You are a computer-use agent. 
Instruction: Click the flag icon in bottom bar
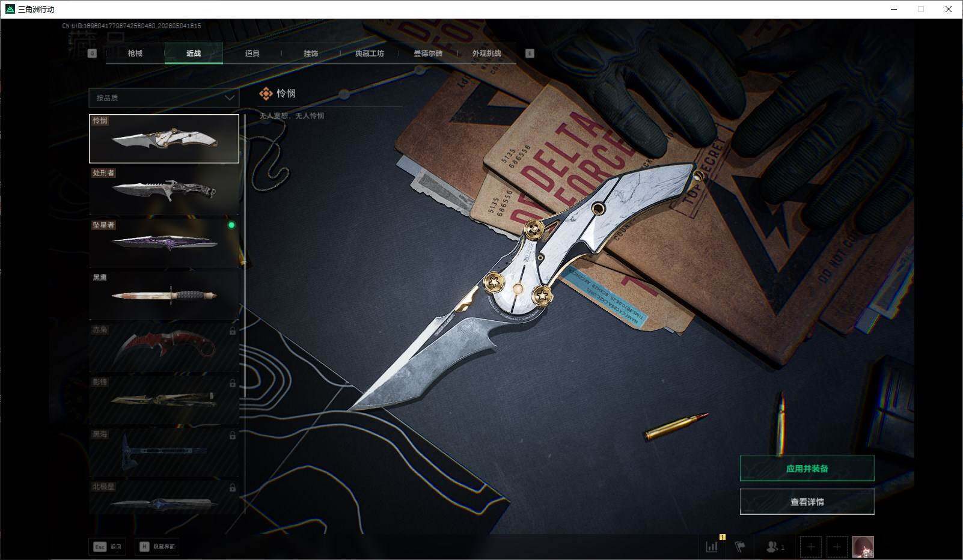click(740, 547)
